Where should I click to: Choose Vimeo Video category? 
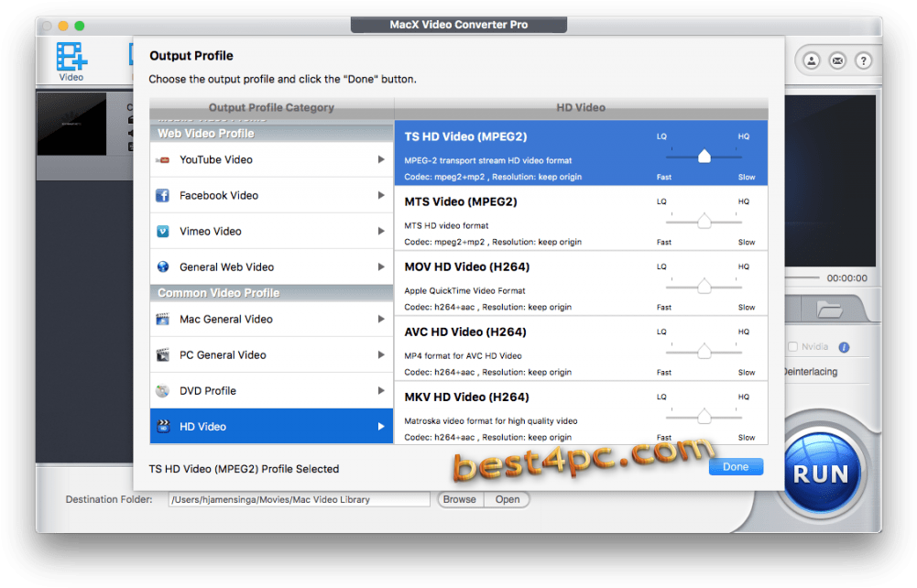271,232
